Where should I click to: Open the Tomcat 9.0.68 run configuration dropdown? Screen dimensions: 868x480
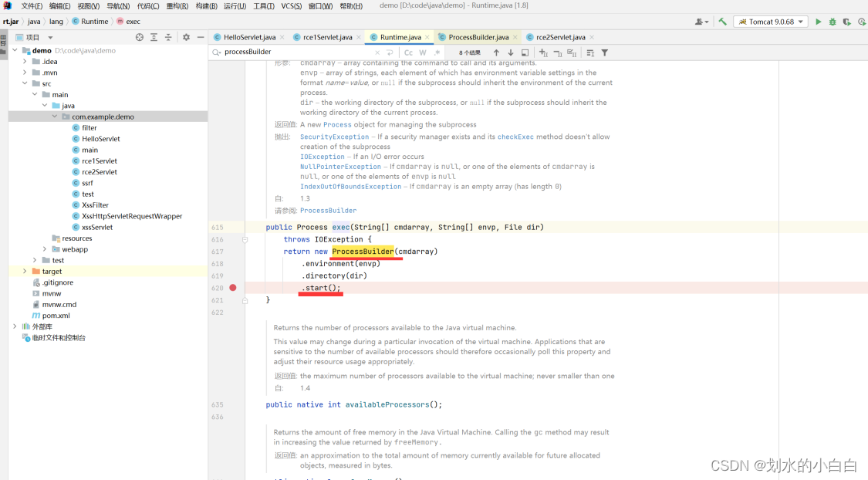point(771,22)
